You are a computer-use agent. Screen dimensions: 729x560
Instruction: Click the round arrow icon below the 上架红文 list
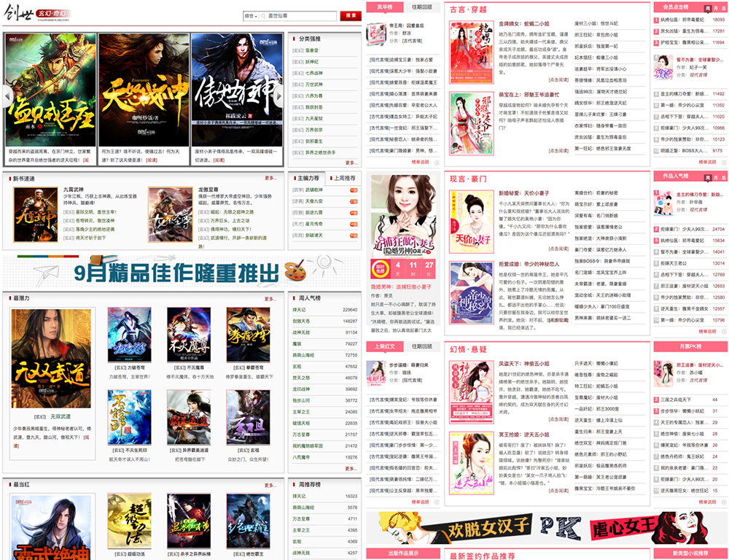click(437, 502)
